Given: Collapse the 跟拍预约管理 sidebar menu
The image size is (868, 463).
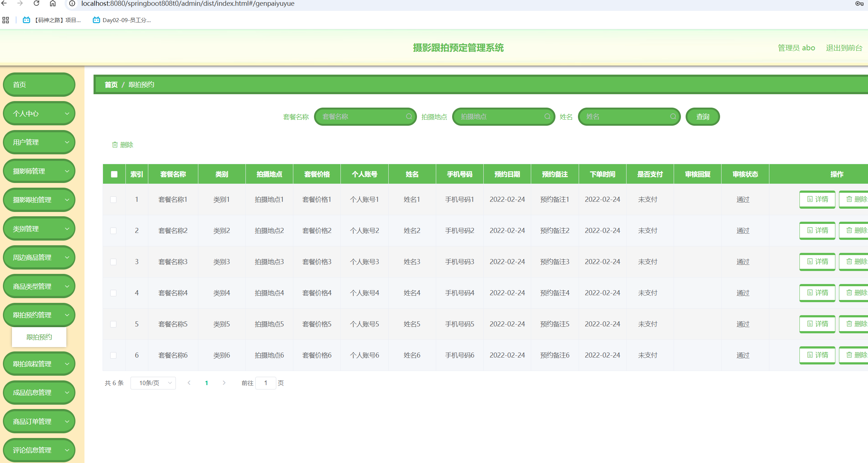Looking at the screenshot, I should point(39,315).
